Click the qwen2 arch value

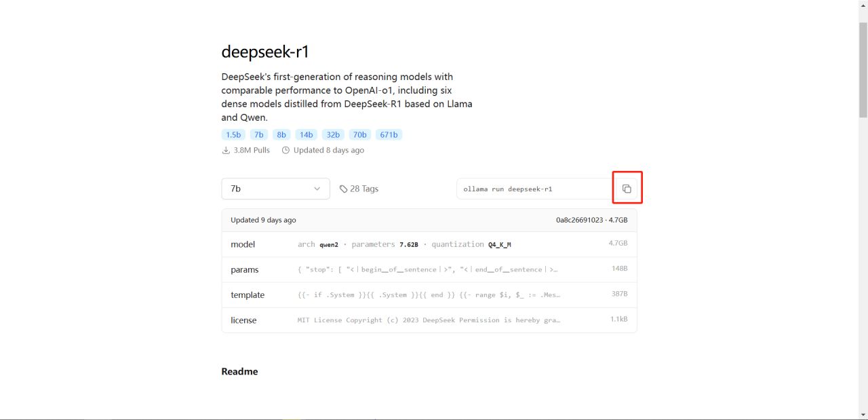tap(329, 244)
